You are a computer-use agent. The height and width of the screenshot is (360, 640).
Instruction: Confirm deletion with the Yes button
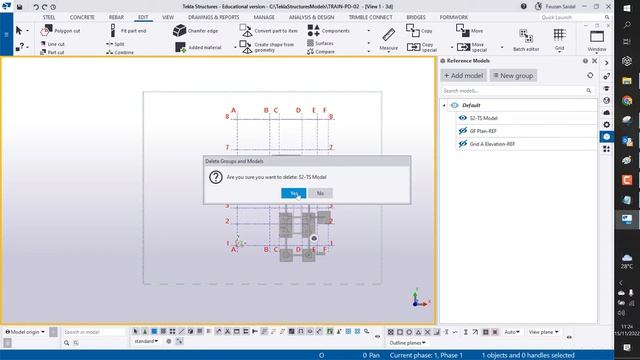(293, 193)
